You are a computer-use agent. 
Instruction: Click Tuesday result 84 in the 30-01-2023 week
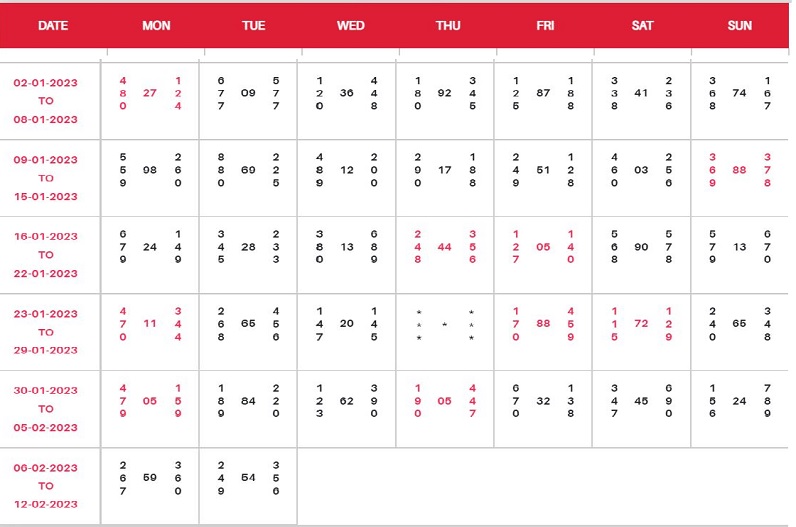click(x=248, y=401)
